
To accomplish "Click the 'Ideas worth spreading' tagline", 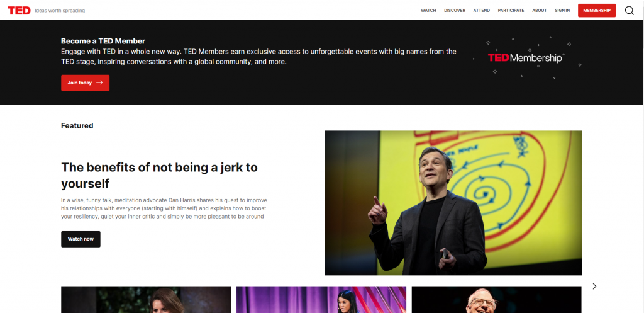I will [x=60, y=11].
